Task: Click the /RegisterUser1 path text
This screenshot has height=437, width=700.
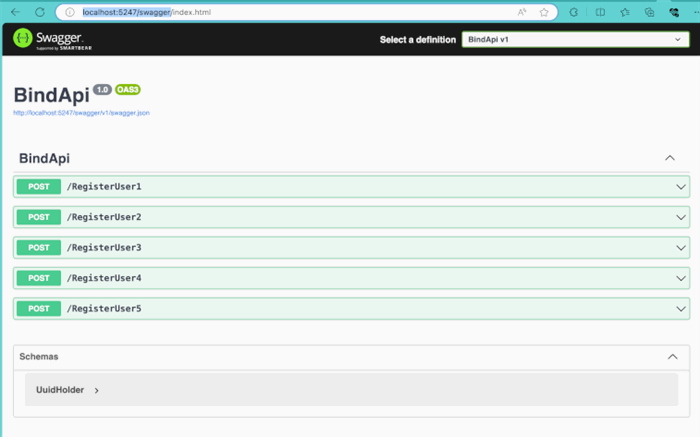Action: point(104,187)
